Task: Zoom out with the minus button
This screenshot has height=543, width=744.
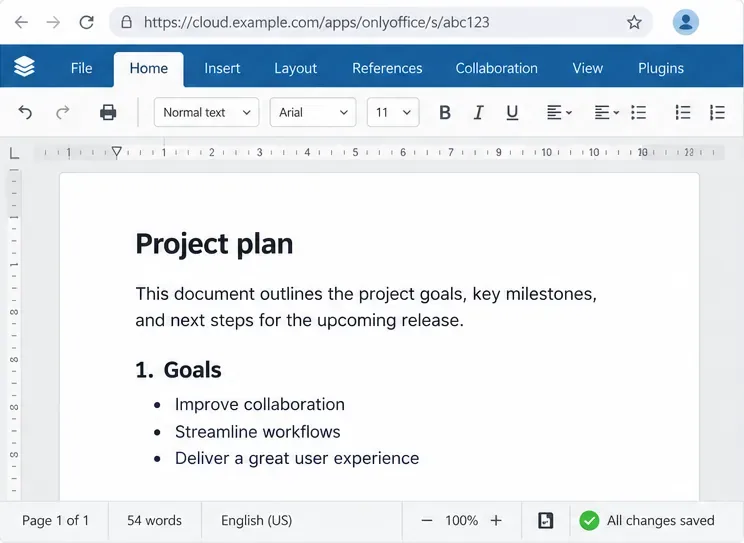Action: (x=427, y=521)
